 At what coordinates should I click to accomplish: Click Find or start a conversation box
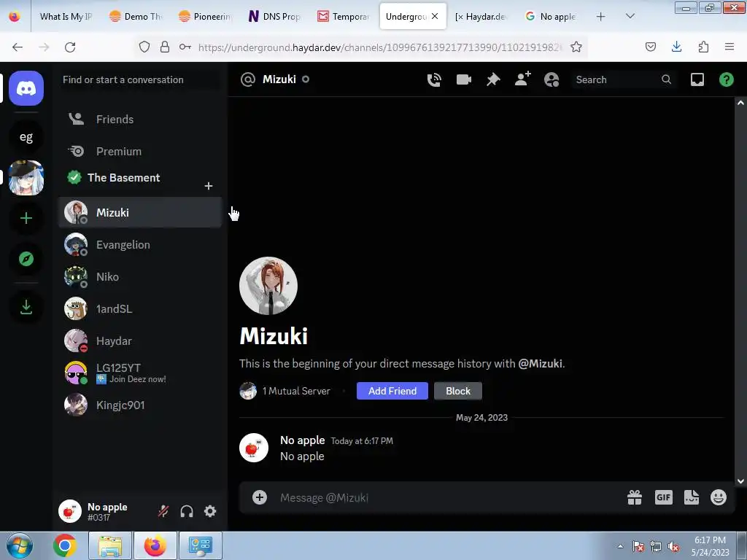point(140,79)
